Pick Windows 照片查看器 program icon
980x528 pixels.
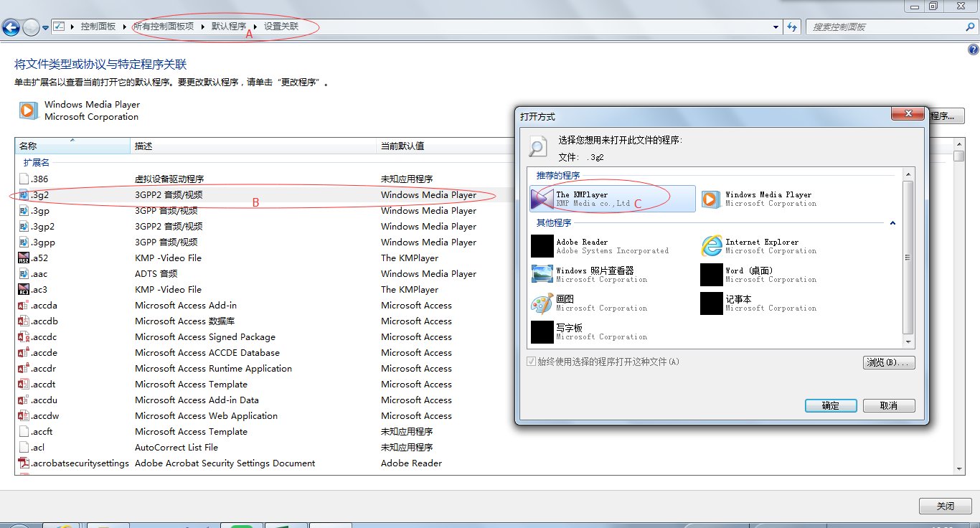542,275
